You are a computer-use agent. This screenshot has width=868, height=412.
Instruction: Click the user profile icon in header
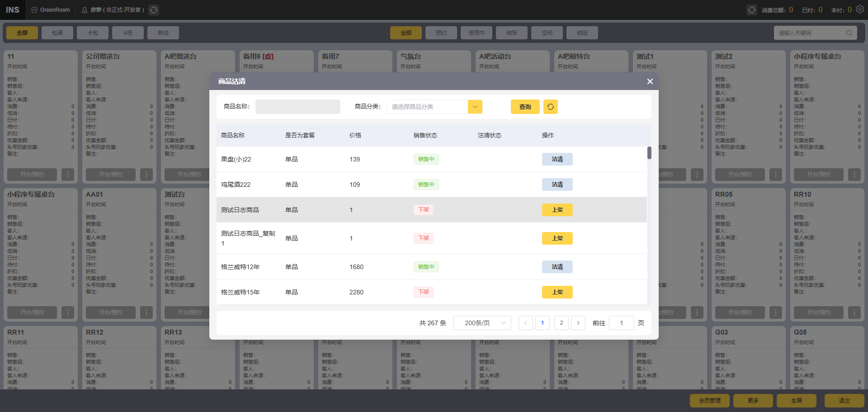[85, 10]
